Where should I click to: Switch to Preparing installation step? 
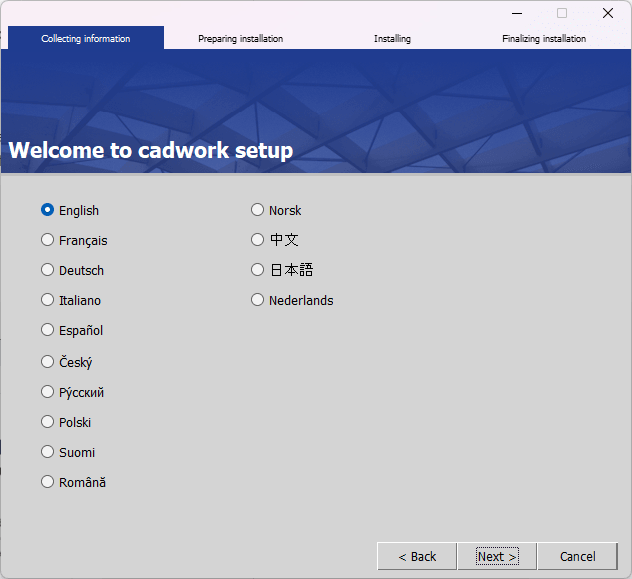241,39
